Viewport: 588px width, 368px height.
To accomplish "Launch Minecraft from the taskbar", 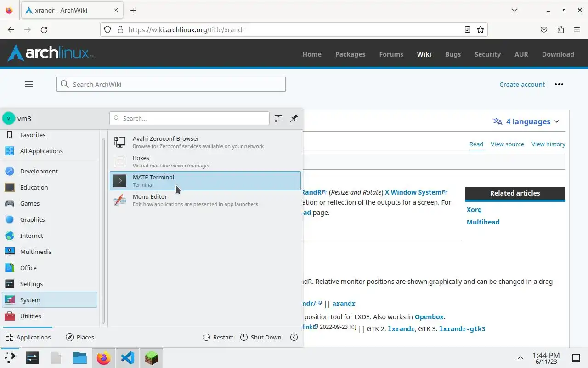I will click(x=152, y=358).
